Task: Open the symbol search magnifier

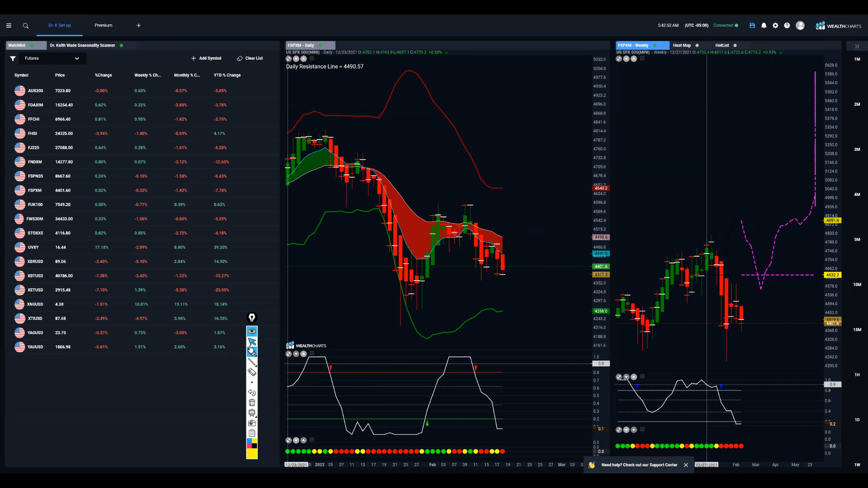Action: pyautogui.click(x=26, y=26)
